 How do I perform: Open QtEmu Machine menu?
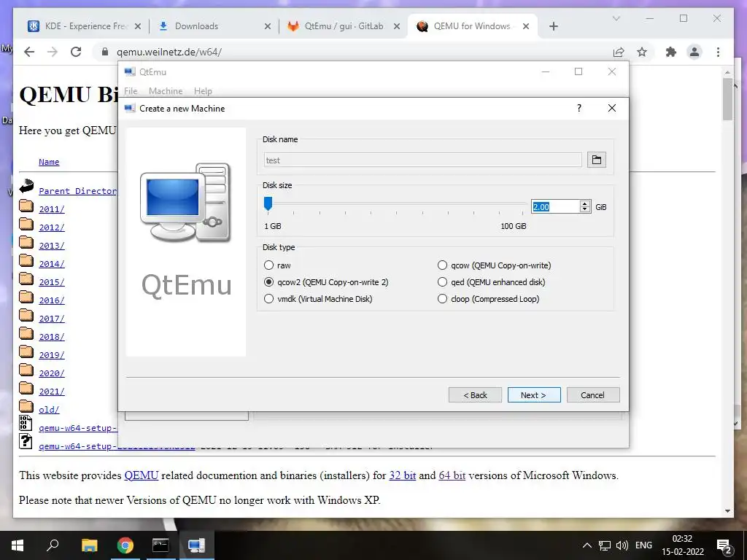point(166,91)
